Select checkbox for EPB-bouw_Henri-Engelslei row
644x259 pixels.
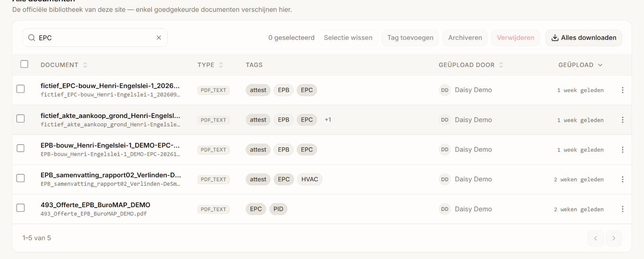pyautogui.click(x=21, y=148)
